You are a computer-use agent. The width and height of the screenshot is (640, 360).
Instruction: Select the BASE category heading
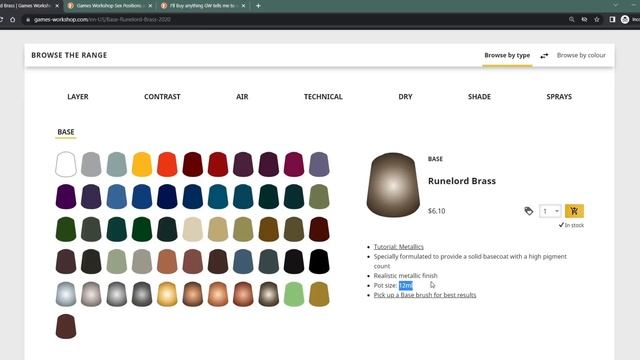point(66,132)
